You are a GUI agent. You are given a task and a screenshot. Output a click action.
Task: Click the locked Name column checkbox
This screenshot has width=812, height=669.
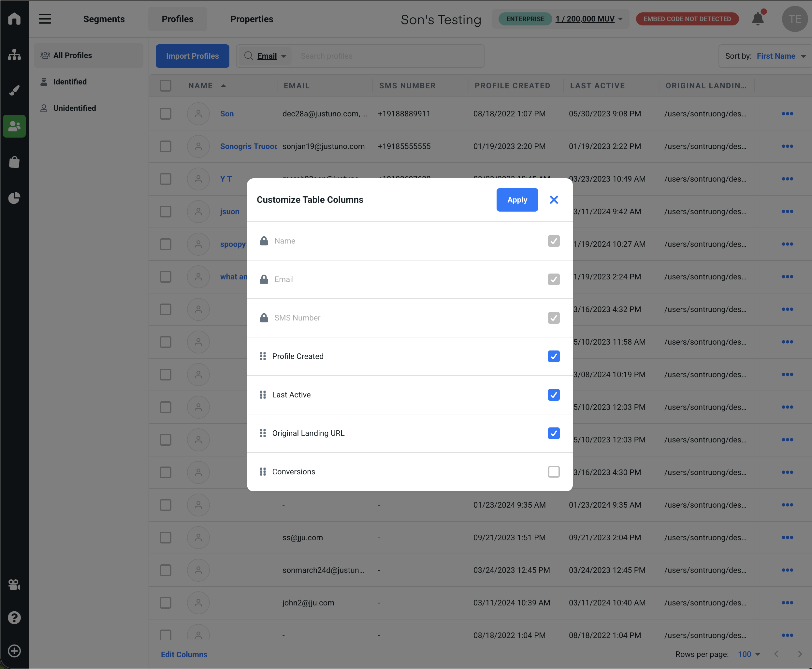[554, 241]
